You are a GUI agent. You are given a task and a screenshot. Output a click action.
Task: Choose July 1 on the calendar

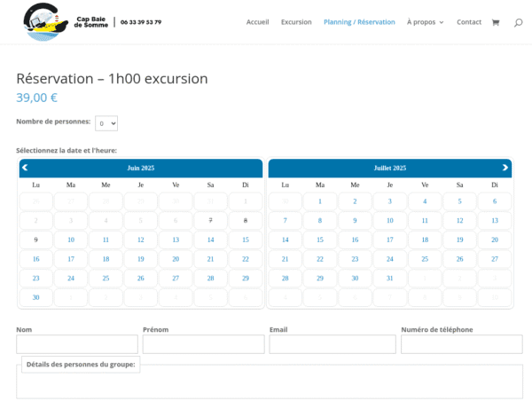click(319, 201)
